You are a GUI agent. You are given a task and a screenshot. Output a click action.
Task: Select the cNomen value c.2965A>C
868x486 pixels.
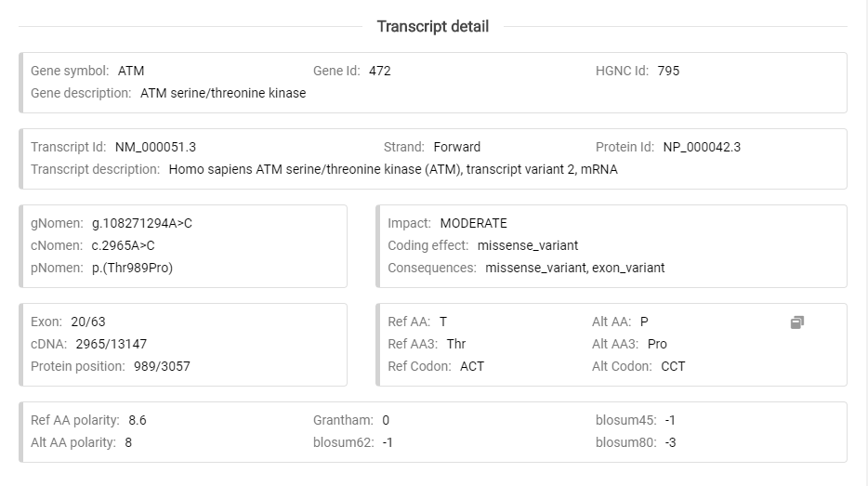click(x=124, y=245)
